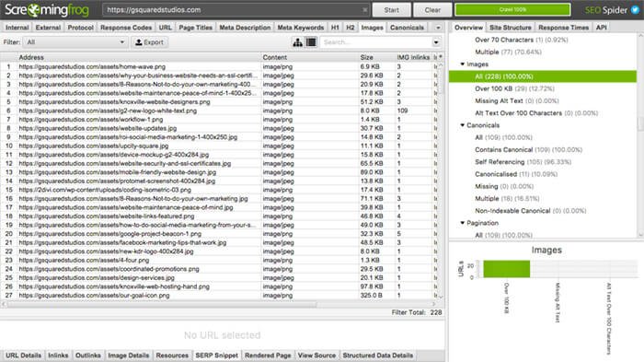
Task: Click the Search input field
Action: (375, 42)
